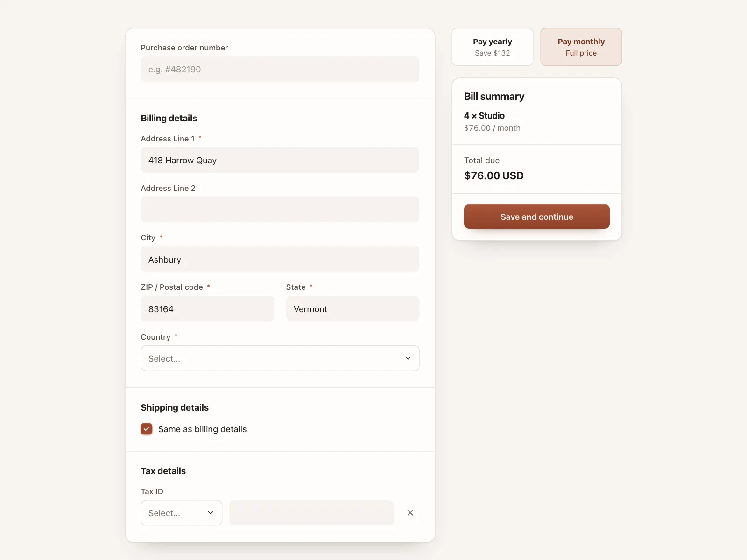Uncheck Same as billing details checkbox

click(147, 429)
